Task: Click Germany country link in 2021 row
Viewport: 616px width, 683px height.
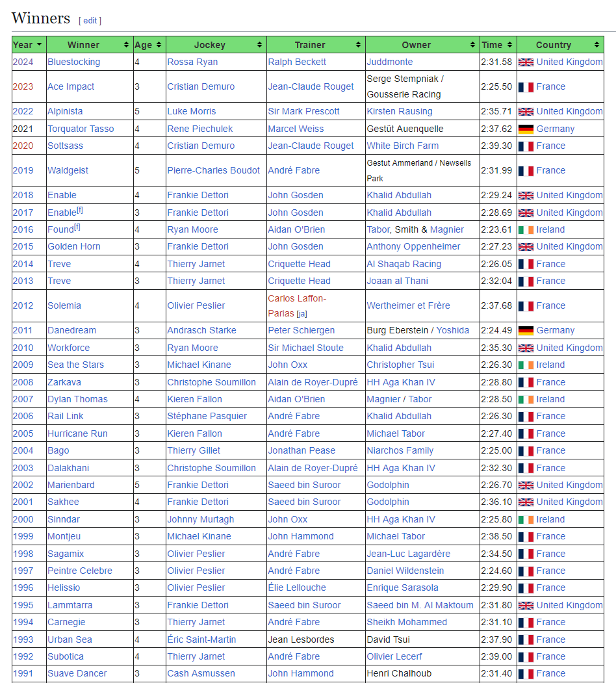Action: [556, 129]
